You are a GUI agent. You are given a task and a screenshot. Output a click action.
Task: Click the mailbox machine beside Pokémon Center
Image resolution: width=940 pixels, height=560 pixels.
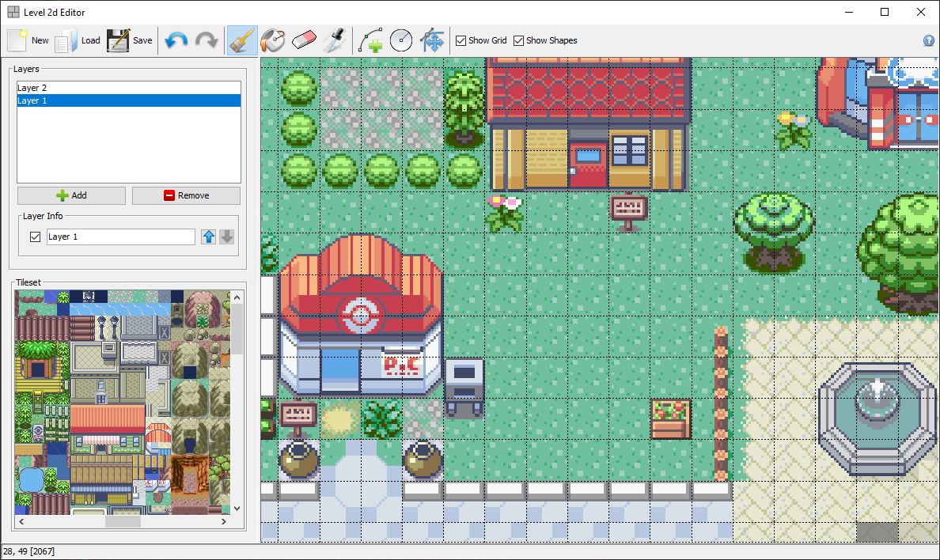click(x=464, y=388)
